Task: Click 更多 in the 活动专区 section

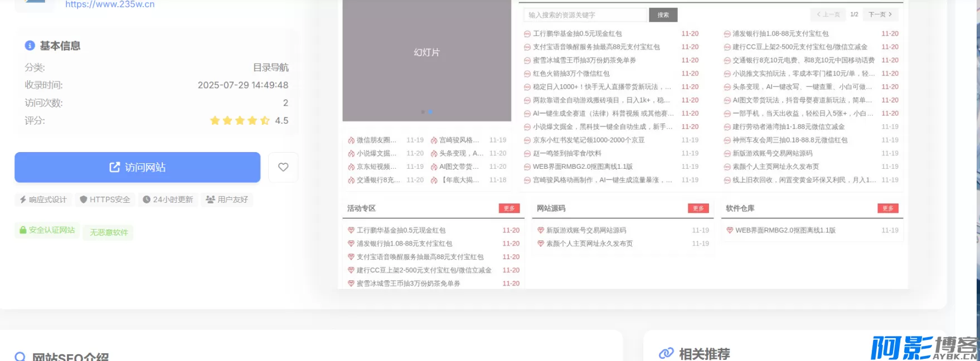Action: (509, 208)
